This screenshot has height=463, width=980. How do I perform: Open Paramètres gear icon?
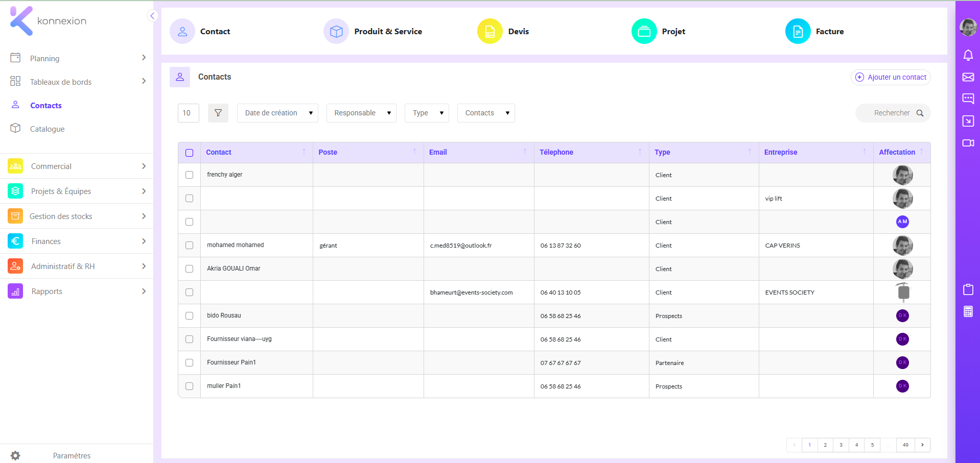point(15,455)
